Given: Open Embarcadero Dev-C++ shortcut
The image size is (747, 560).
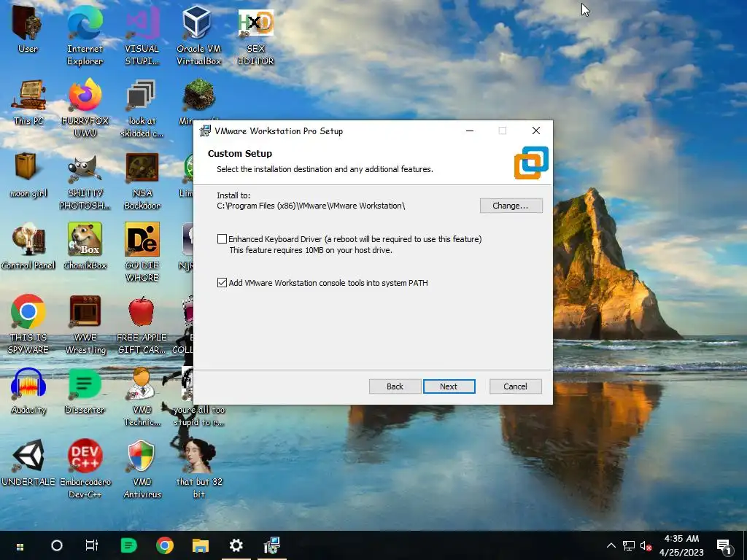Looking at the screenshot, I should click(85, 469).
